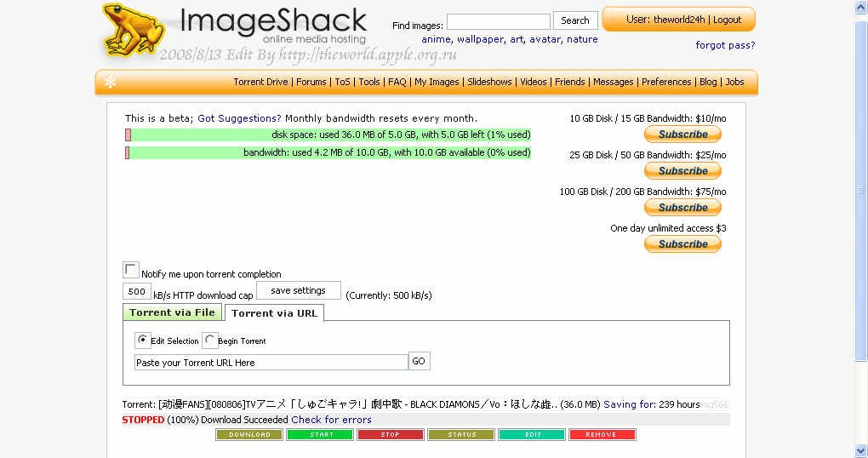This screenshot has width=868, height=458.
Task: Click the GO button
Action: [x=419, y=361]
